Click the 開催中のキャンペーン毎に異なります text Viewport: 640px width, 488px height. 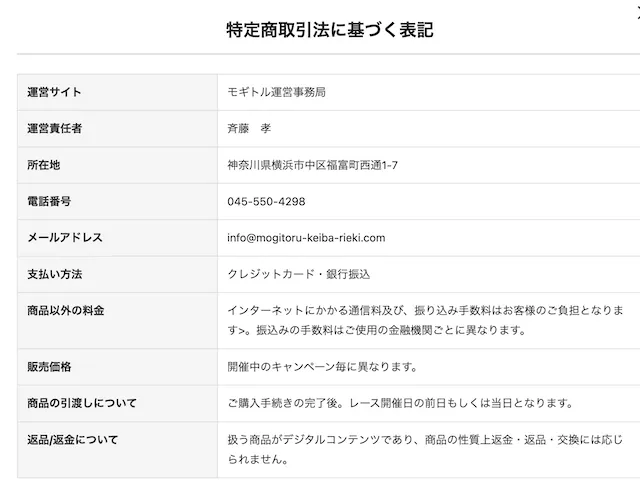tap(322, 367)
